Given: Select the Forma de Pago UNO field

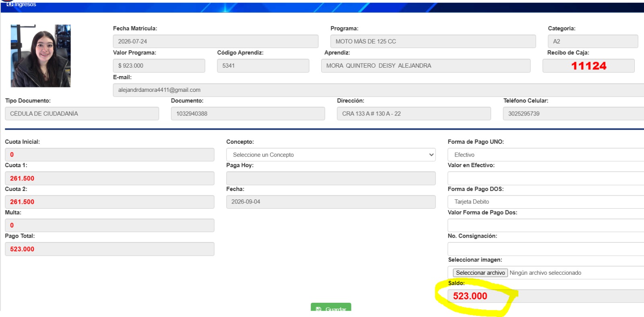Looking at the screenshot, I should pyautogui.click(x=546, y=155).
